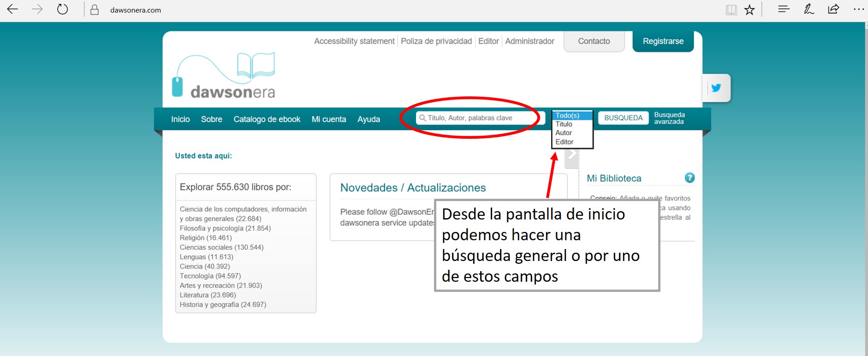Open Poliza de privacidad link

[436, 41]
